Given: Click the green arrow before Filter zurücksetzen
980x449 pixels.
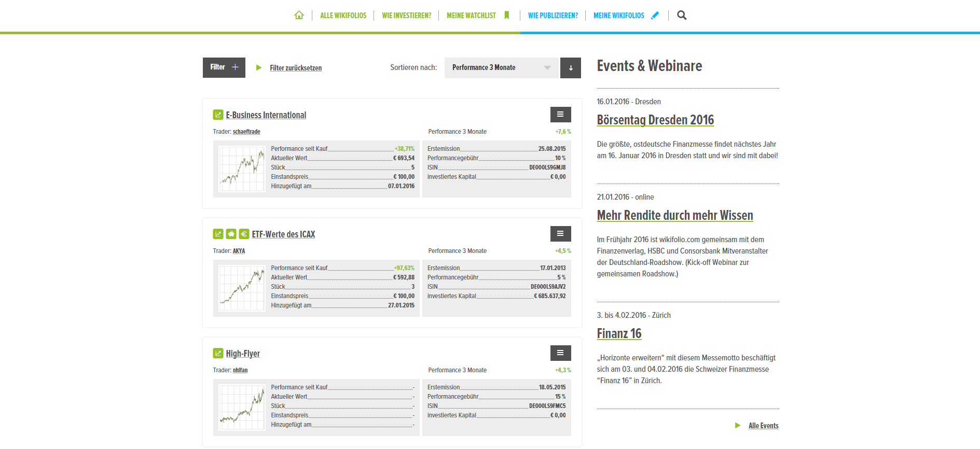Looking at the screenshot, I should click(x=259, y=68).
